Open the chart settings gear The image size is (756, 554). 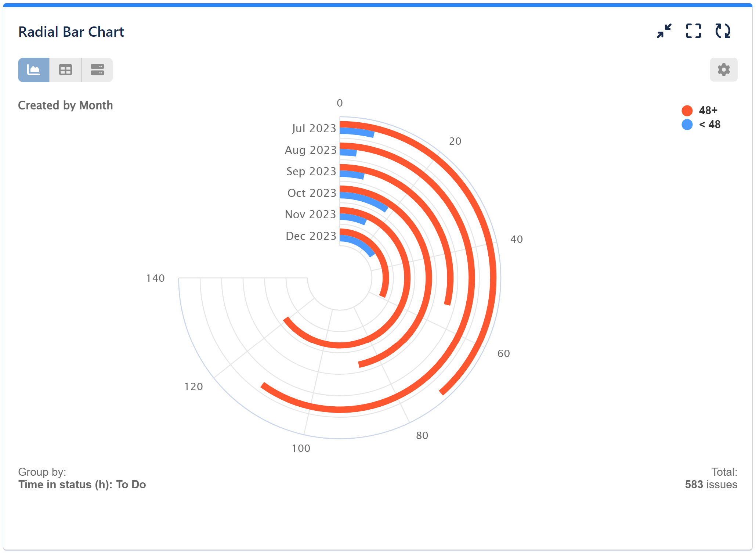coord(723,69)
